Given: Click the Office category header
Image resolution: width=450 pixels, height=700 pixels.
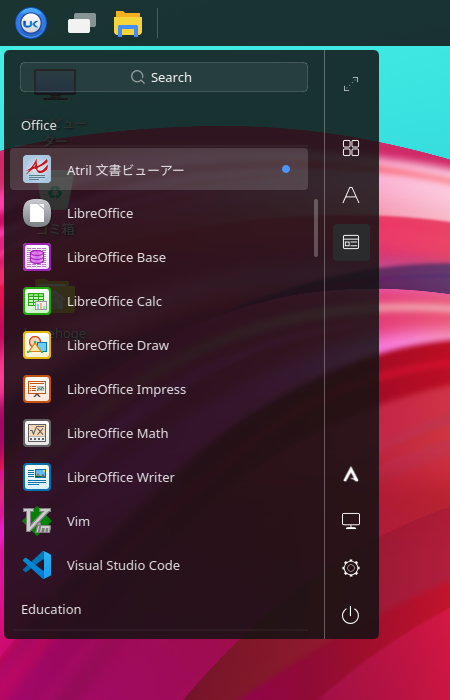Looking at the screenshot, I should [39, 125].
